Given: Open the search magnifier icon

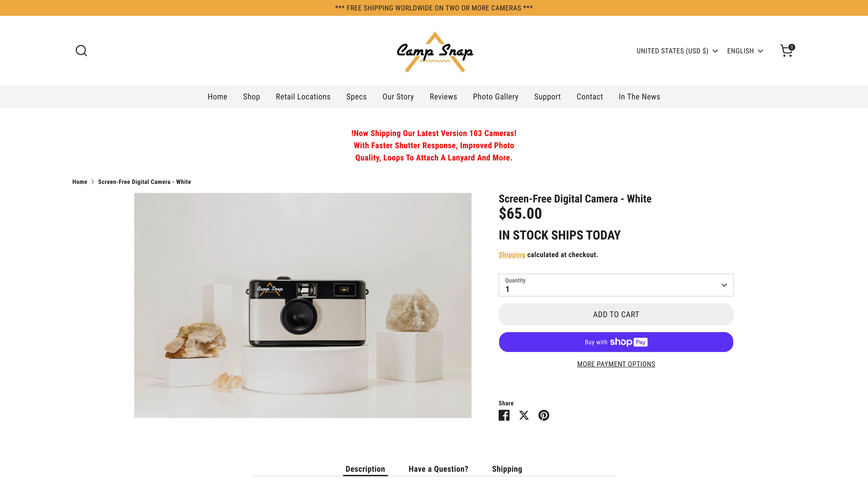Looking at the screenshot, I should click(x=81, y=51).
